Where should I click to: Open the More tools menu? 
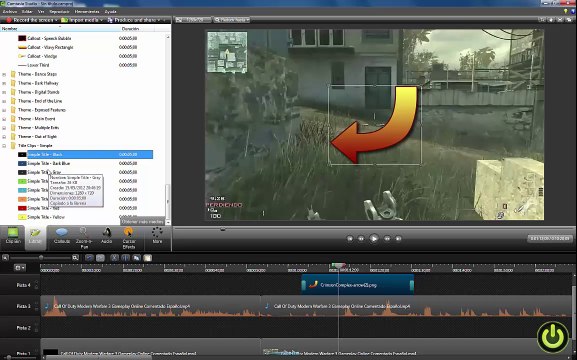(157, 236)
